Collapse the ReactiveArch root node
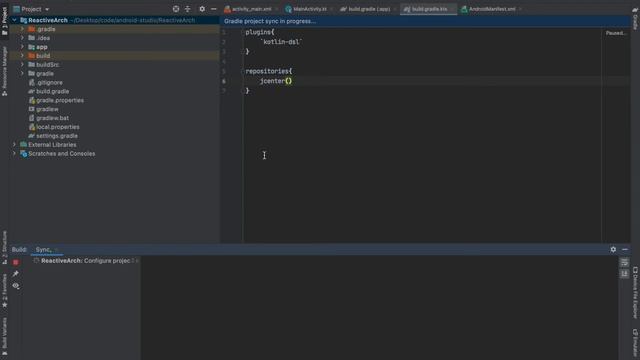 pyautogui.click(x=14, y=20)
